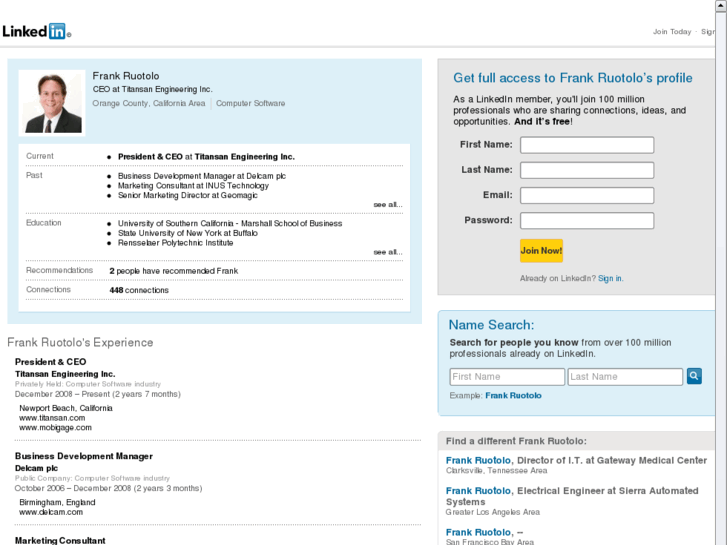Open Frank Ruotolo San Francisco Bay result
Screen dimensions: 727x545
point(478,532)
